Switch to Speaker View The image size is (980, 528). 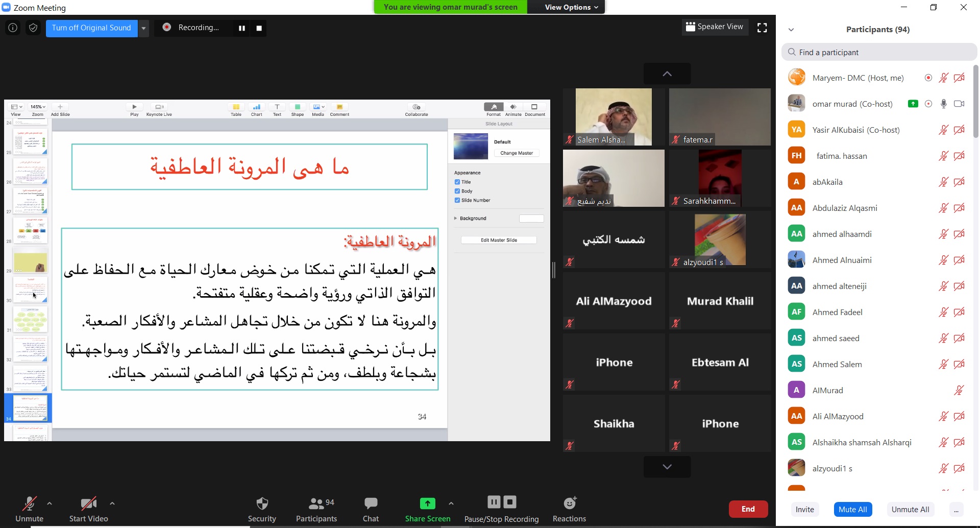(715, 27)
